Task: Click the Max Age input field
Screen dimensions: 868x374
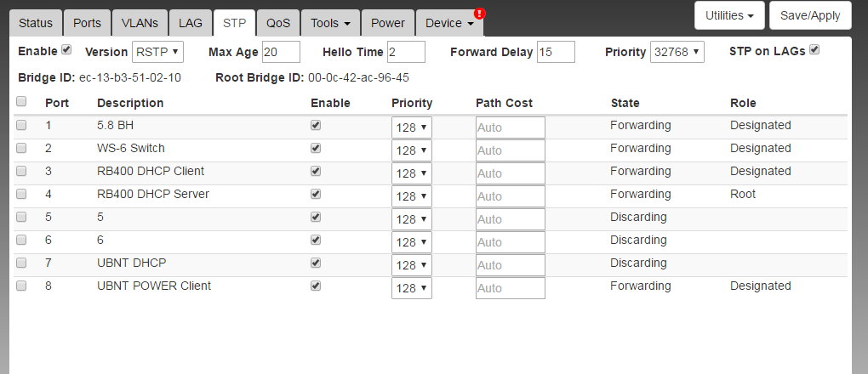Action: click(281, 52)
